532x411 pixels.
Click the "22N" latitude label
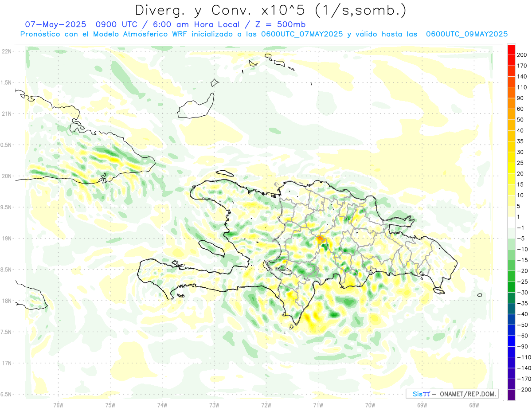[7, 51]
